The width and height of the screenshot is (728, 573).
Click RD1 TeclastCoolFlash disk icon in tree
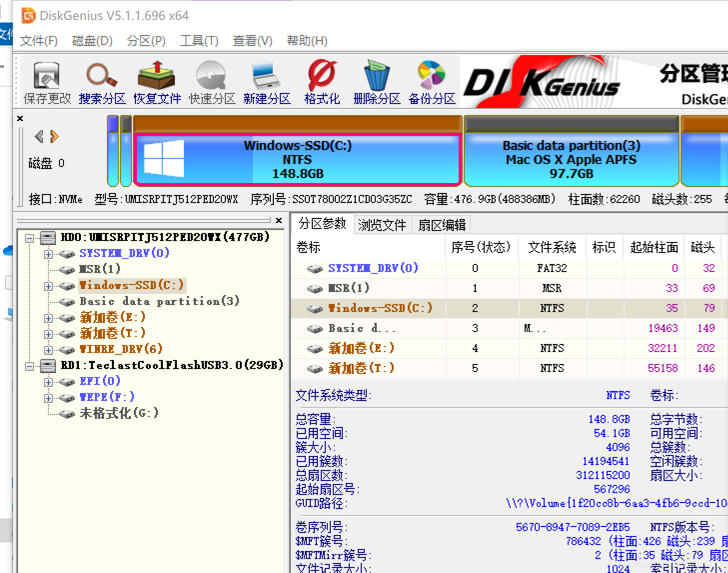(x=47, y=366)
